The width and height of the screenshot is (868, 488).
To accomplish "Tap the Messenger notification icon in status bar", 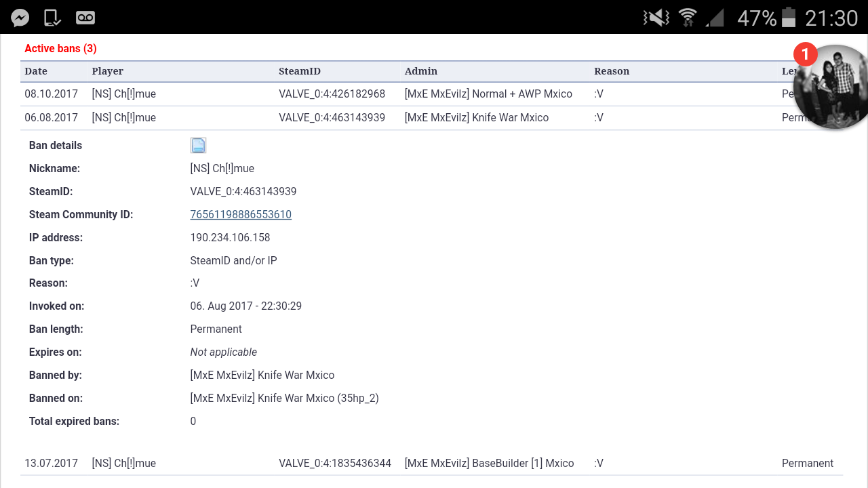I will 20,18.
